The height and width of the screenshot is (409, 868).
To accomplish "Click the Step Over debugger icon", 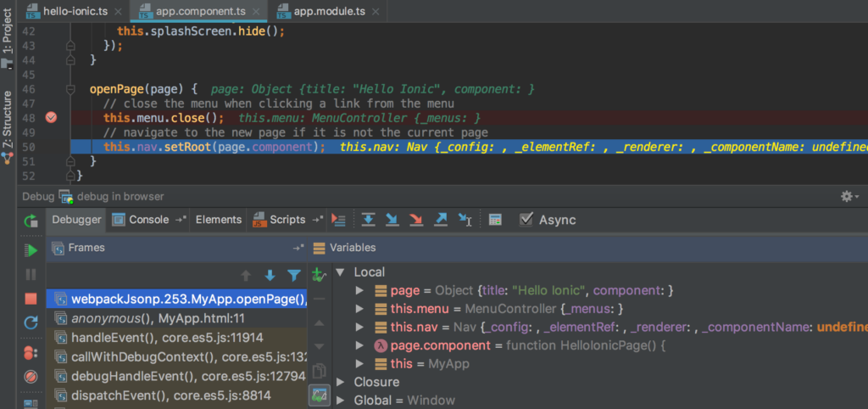I will click(368, 220).
